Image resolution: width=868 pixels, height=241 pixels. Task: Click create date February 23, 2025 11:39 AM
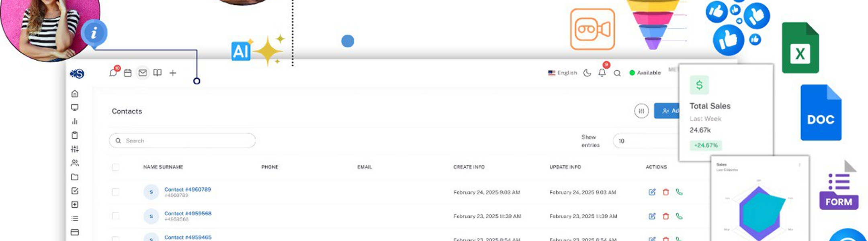(x=487, y=216)
